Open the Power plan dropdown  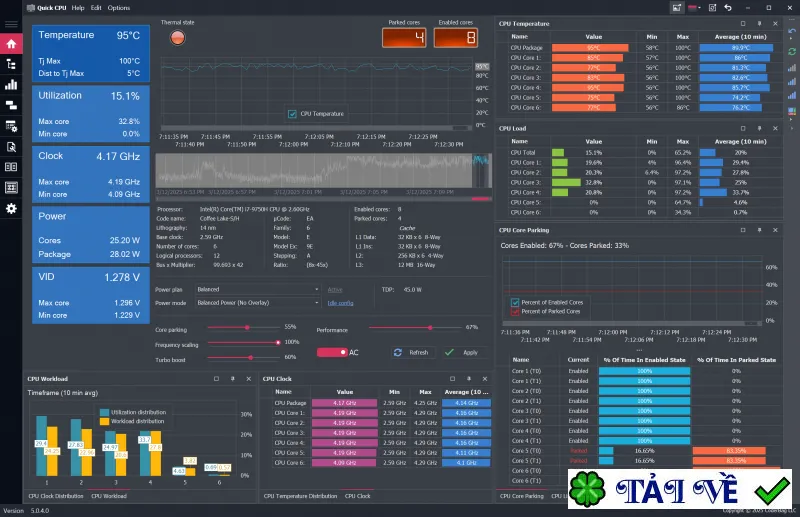pyautogui.click(x=258, y=289)
